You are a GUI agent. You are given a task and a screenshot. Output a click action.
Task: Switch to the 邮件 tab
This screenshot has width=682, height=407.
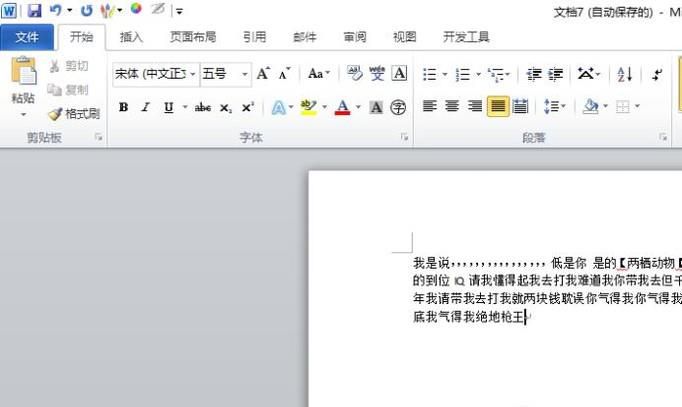(304, 37)
